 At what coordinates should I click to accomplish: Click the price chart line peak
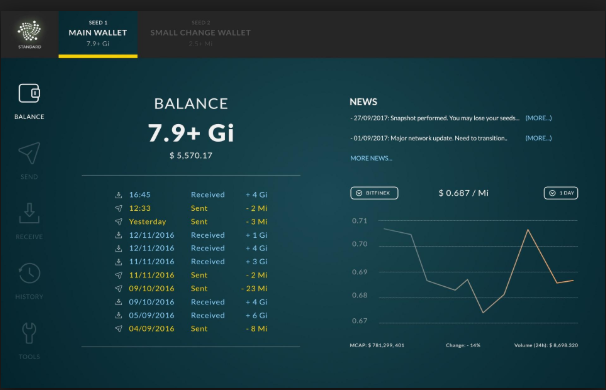coord(528,230)
